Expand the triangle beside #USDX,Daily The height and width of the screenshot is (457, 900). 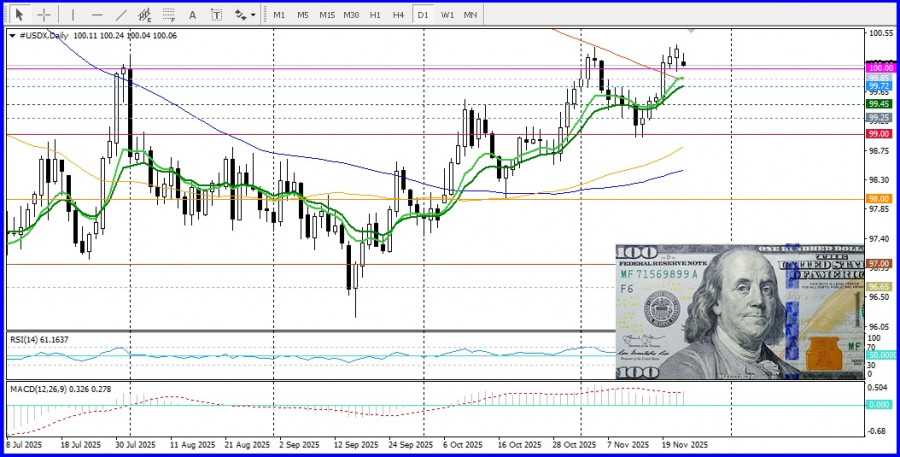pos(12,35)
